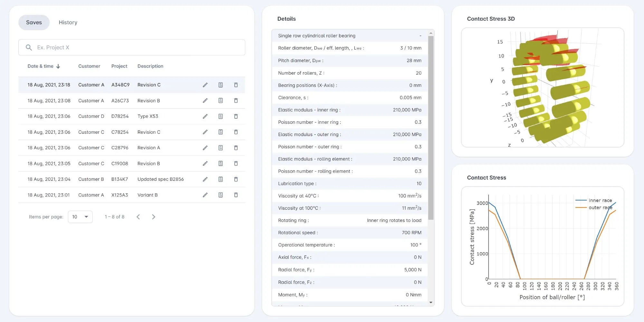Viewport: 644px width, 322px height.
Task: Edit the C19008 Revision B save
Action: (205, 164)
